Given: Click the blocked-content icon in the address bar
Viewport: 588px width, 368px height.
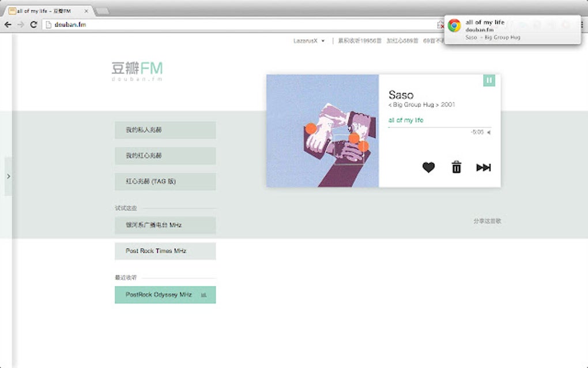Looking at the screenshot, I should coord(440,25).
